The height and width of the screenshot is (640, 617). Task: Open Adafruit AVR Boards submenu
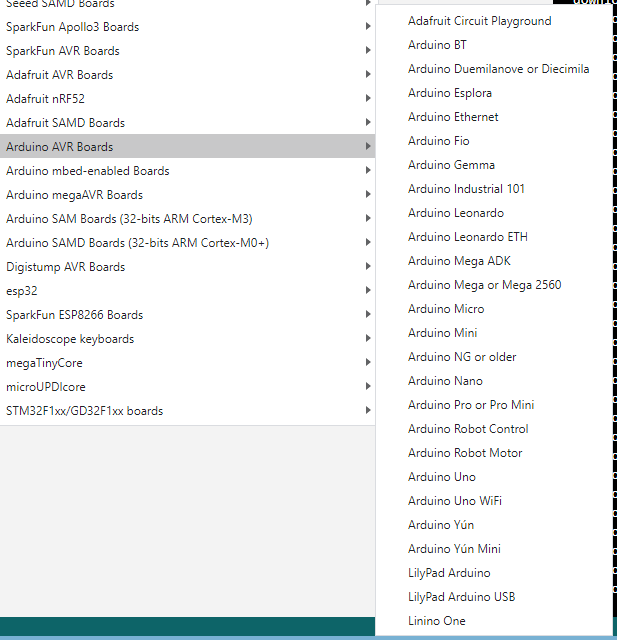(x=187, y=75)
